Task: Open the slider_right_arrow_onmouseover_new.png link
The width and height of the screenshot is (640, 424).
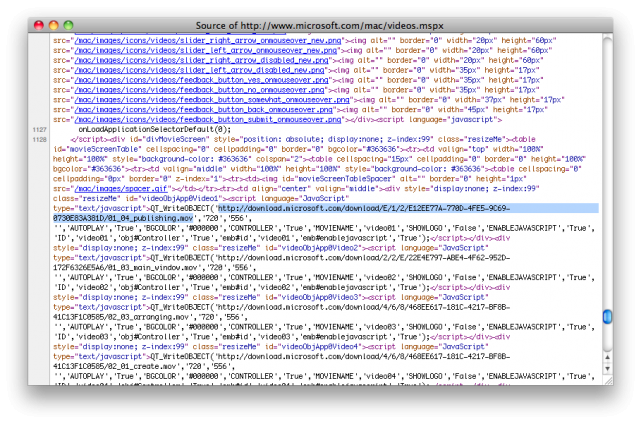Action: point(208,41)
